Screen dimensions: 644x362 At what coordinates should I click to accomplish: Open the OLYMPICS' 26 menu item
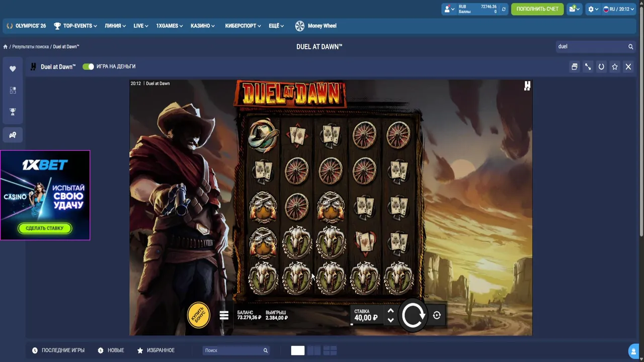(26, 26)
